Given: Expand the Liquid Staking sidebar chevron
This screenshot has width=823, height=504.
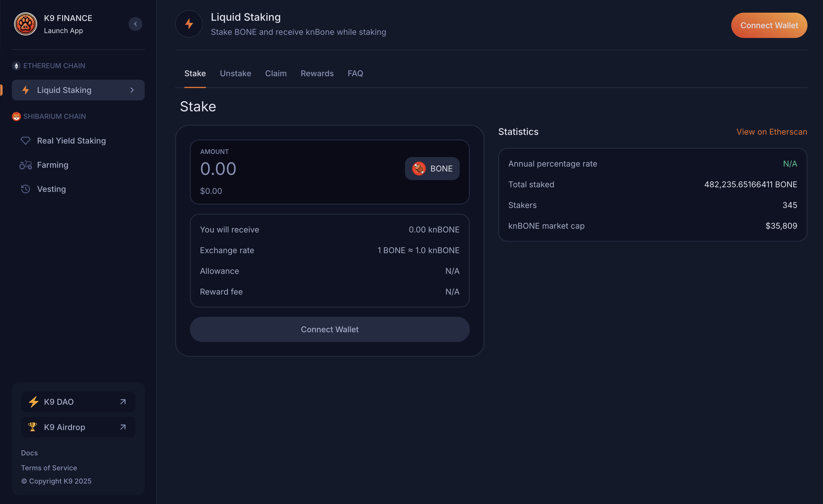Looking at the screenshot, I should [132, 90].
